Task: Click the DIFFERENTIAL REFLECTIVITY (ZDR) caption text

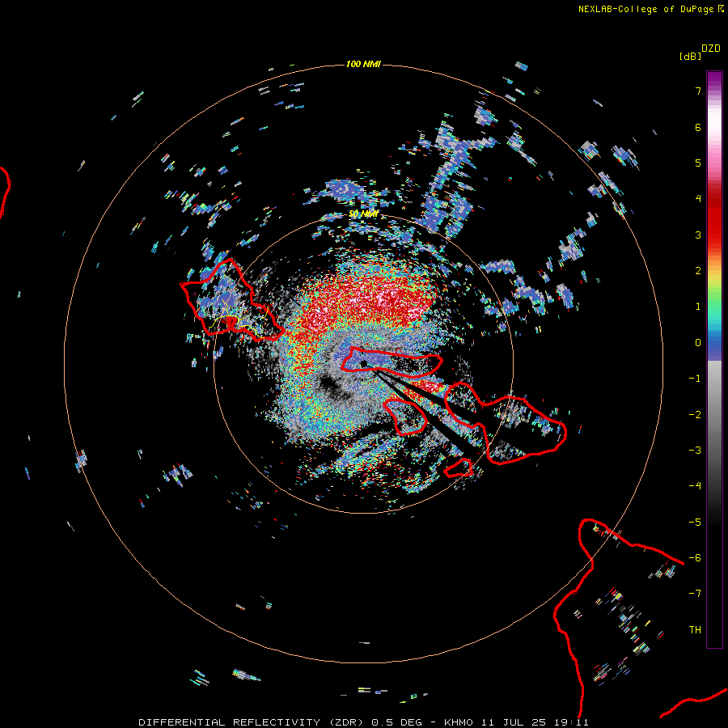Action: [x=251, y=722]
